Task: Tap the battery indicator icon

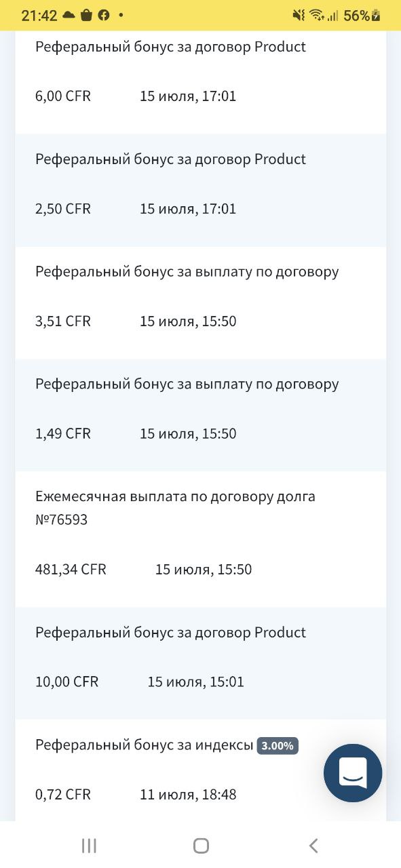Action: point(377,15)
